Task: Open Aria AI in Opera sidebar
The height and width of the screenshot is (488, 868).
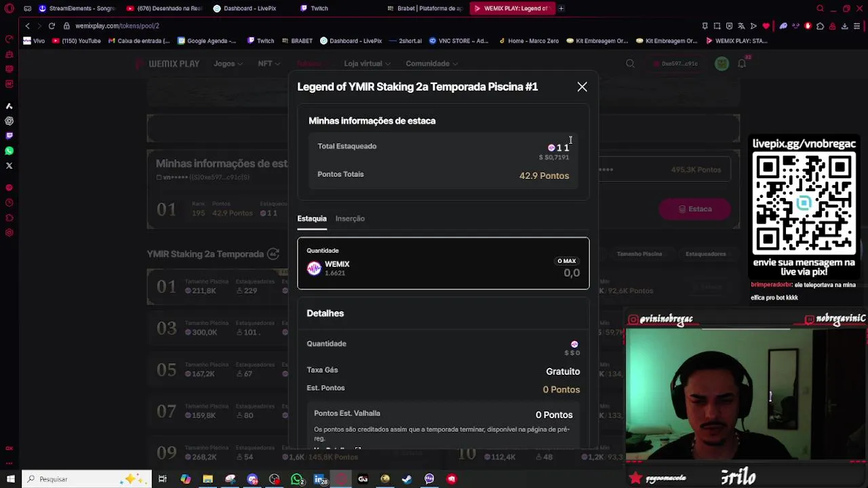Action: tap(9, 106)
